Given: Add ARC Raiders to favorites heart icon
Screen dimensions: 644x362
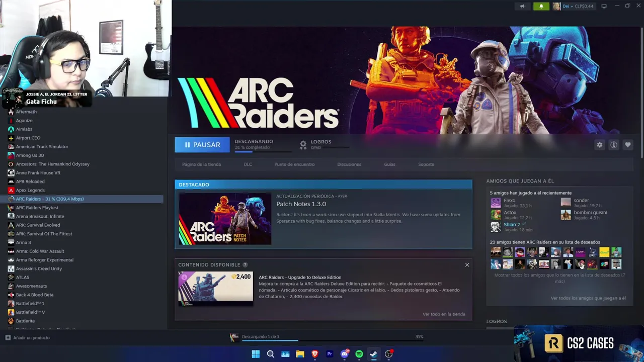Looking at the screenshot, I should 627,145.
